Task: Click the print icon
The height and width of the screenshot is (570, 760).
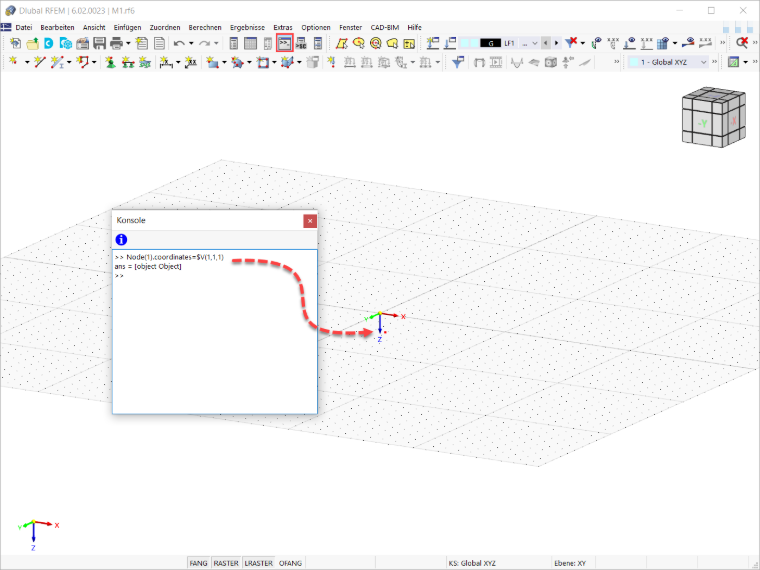Action: click(x=116, y=44)
